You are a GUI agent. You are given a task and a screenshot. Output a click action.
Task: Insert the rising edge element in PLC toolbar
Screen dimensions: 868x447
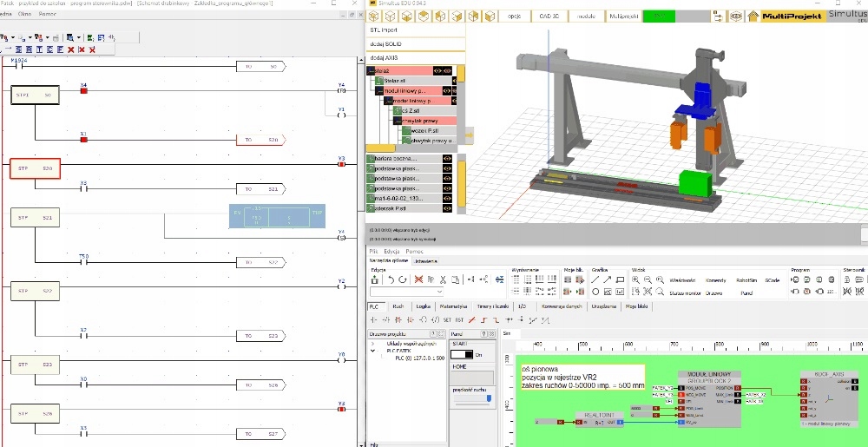point(483,319)
